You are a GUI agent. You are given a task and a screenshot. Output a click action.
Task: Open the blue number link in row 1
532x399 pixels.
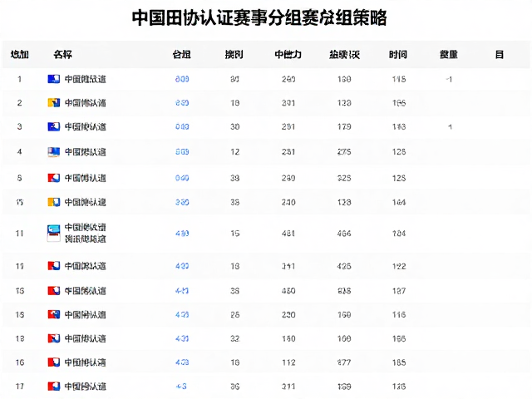pos(182,79)
